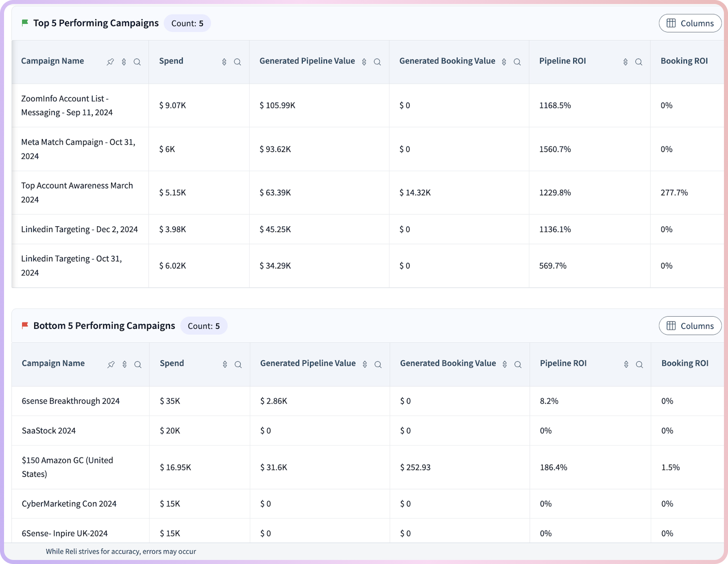Sort Spend column in Top 5 table

224,62
